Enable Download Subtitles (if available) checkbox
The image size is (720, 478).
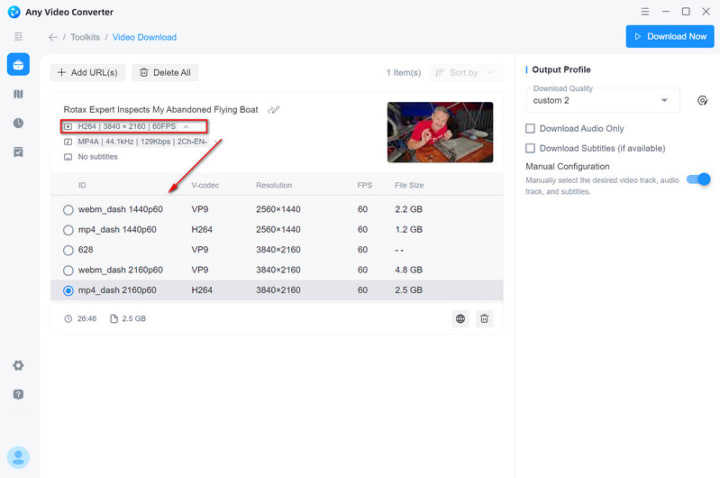(x=530, y=148)
